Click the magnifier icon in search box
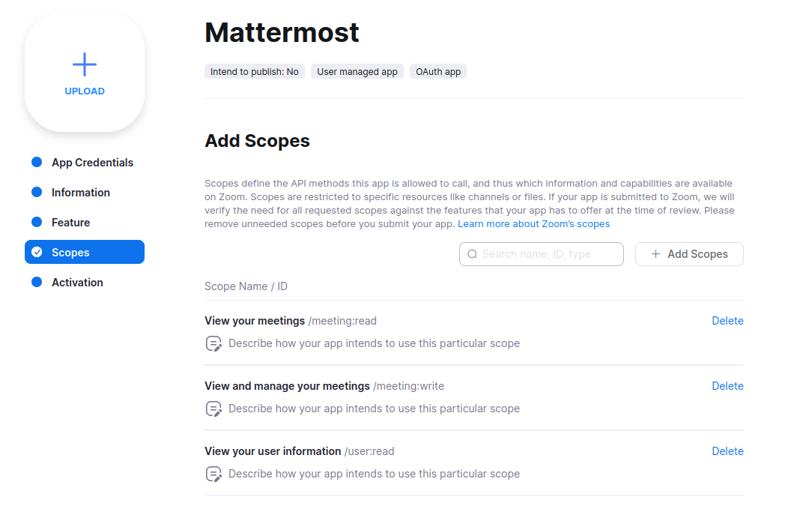The image size is (812, 512). tap(472, 254)
